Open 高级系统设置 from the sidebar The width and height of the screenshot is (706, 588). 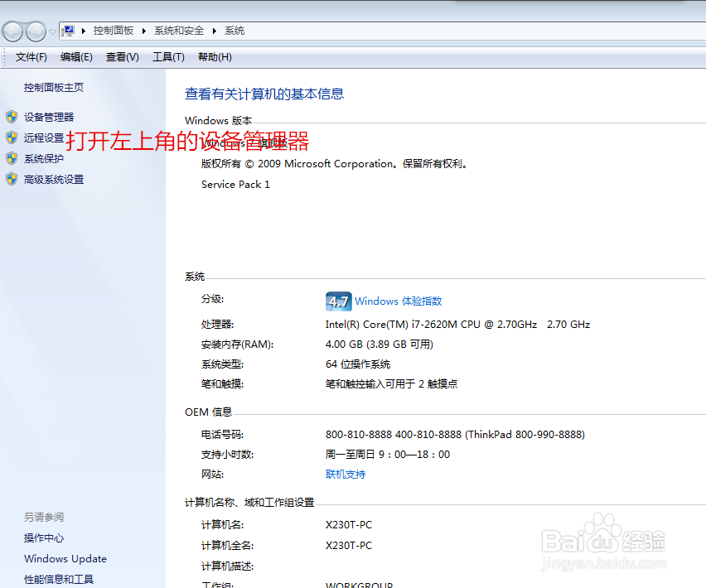coord(54,180)
